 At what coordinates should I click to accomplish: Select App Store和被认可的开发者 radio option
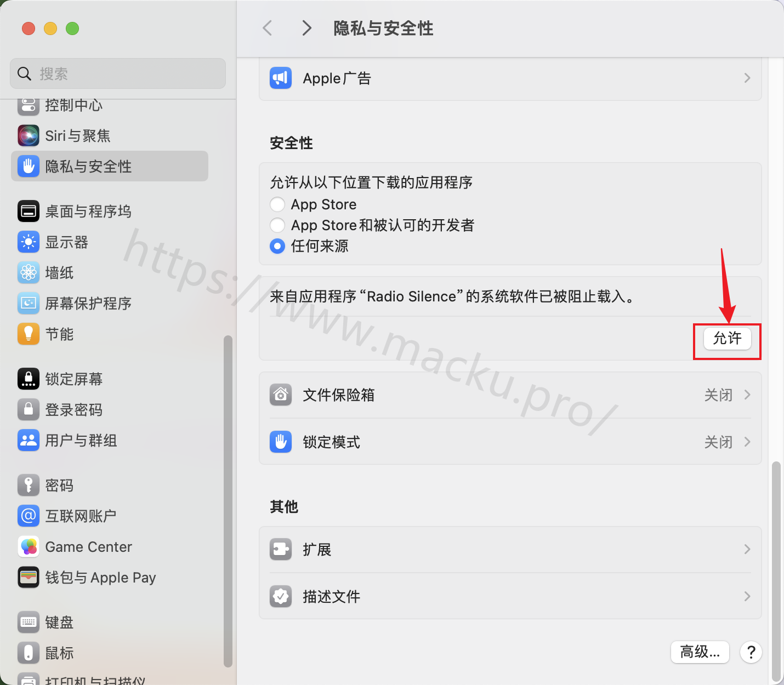[277, 225]
